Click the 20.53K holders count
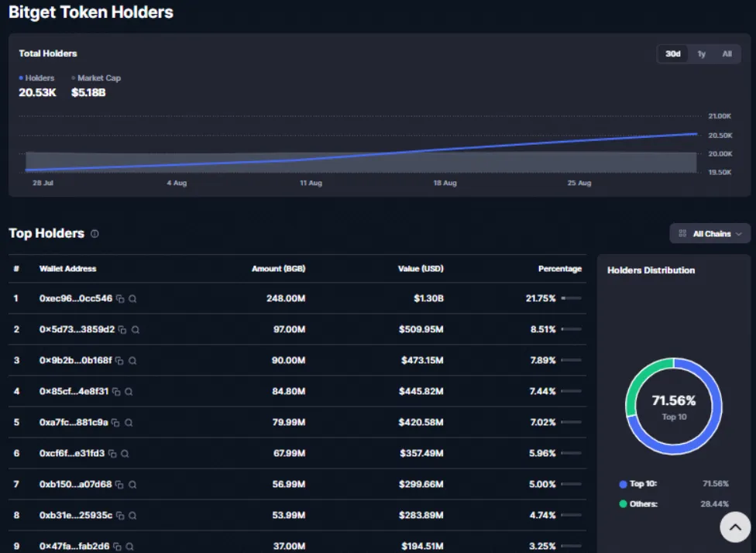756x553 pixels. click(x=38, y=93)
